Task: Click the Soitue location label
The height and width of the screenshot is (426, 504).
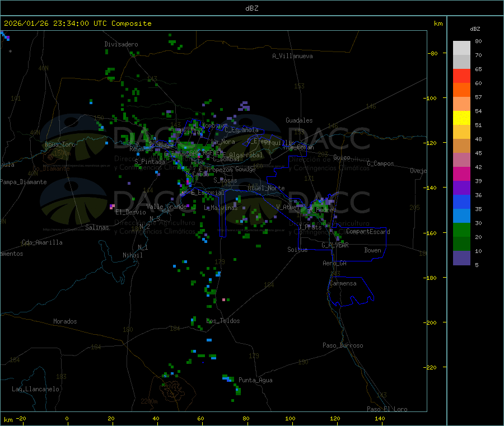Action: [297, 250]
